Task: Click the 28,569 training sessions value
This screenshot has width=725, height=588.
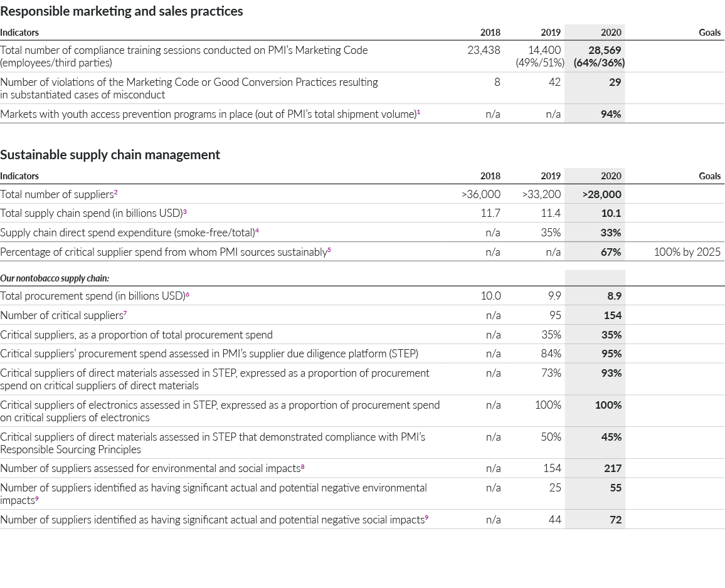Action: [x=605, y=50]
